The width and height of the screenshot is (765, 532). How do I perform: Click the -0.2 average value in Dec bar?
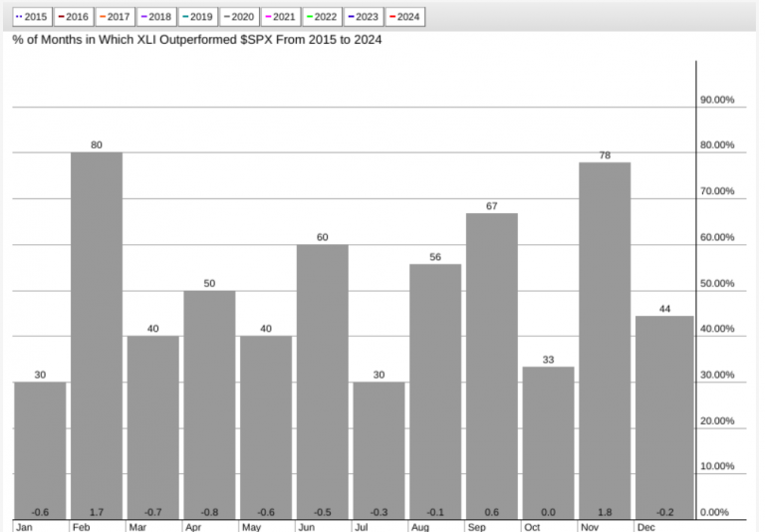pos(664,512)
